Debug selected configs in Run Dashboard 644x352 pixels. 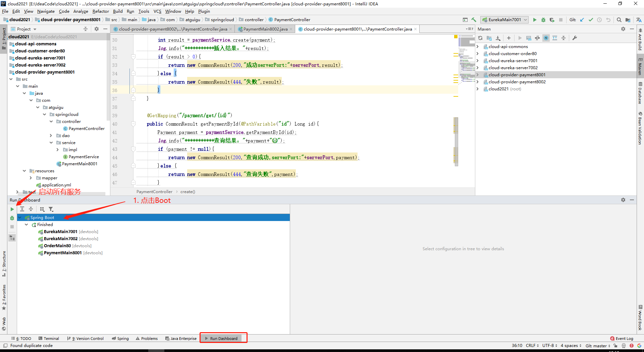pyautogui.click(x=12, y=218)
